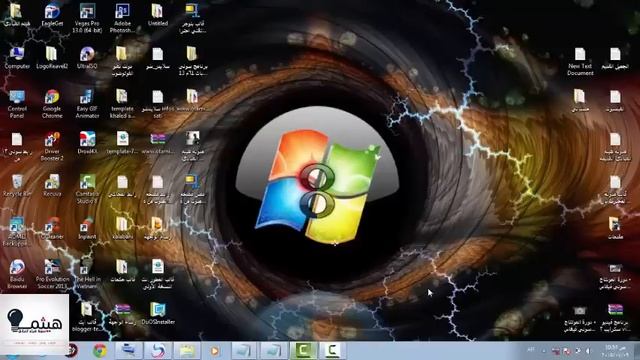Select the template-7 file icon
This screenshot has height=360, width=640.
tap(122, 143)
